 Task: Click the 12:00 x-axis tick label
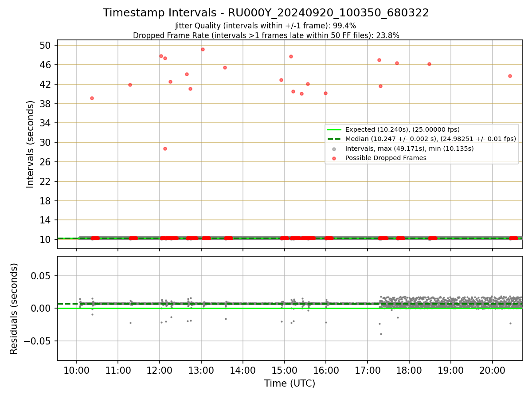[160, 371]
